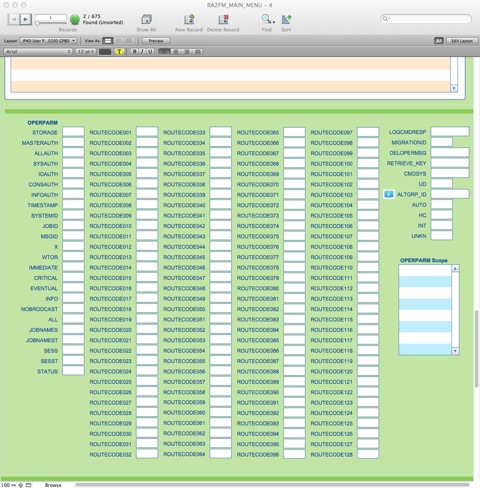Click the green found set pie icon
The image size is (480, 488).
pyautogui.click(x=75, y=20)
